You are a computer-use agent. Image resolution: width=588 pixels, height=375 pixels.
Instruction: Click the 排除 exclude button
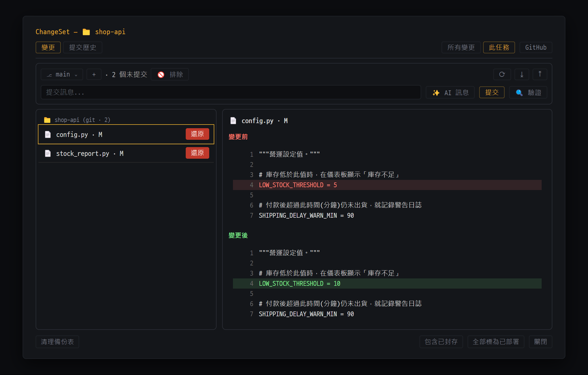170,74
